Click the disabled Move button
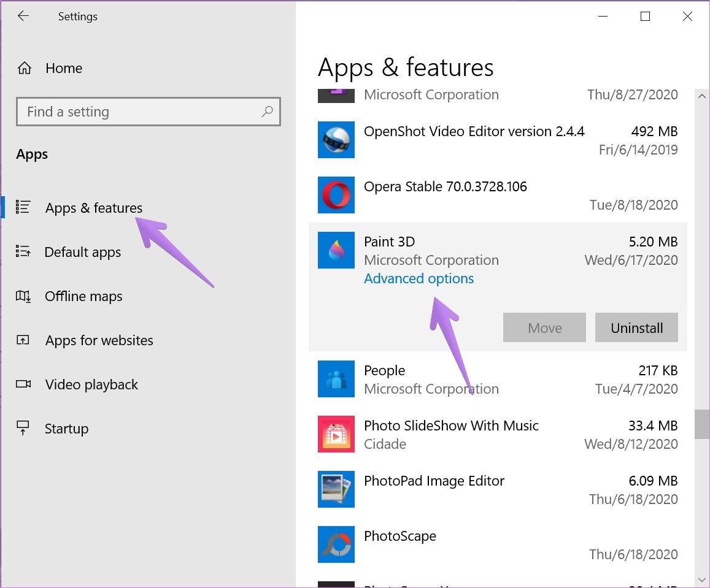The width and height of the screenshot is (710, 588). click(544, 327)
